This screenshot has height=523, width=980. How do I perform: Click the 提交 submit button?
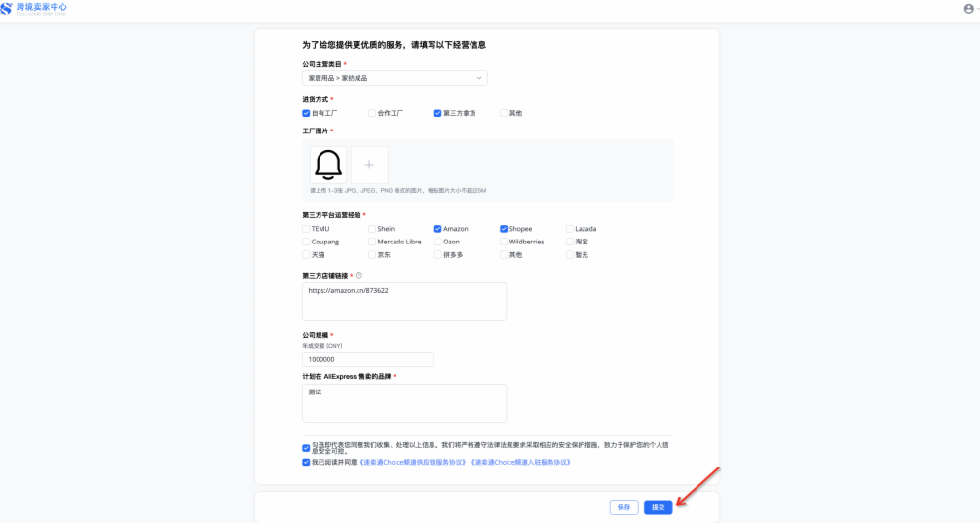[x=659, y=507]
